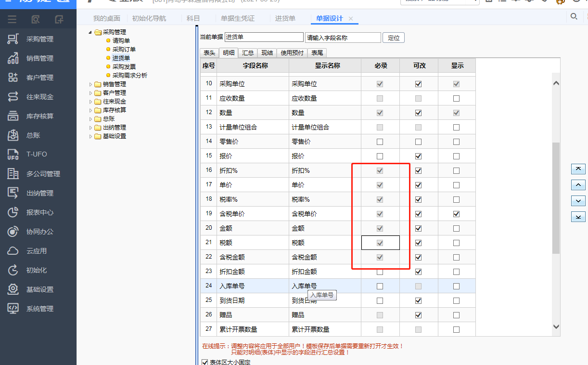Expand the 库存核算 tree folder
588x365 pixels.
click(90, 110)
